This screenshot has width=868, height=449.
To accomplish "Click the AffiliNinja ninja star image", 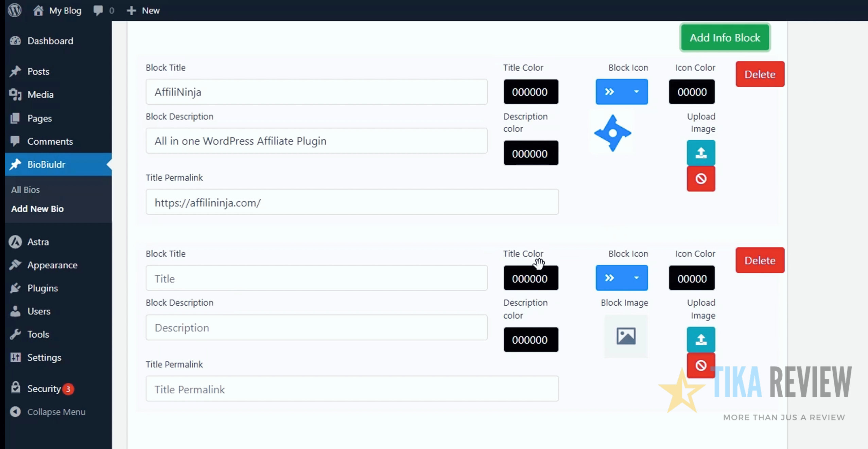I will 612,133.
